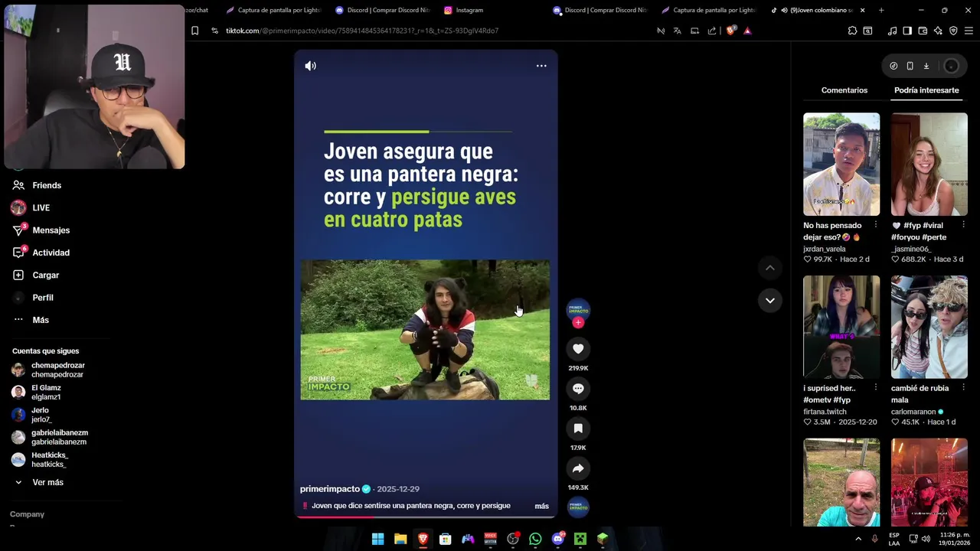Open the Brave Shields lion icon

(730, 31)
